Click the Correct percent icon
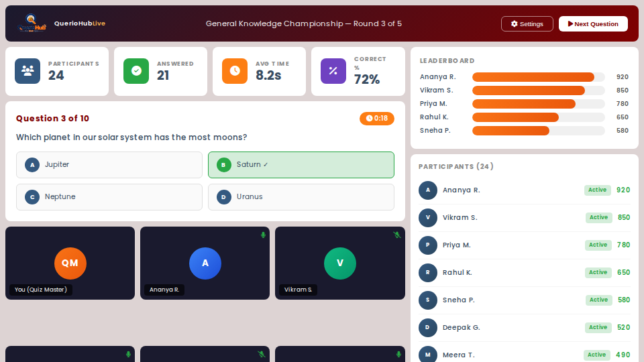This screenshot has height=362, width=644. point(333,71)
